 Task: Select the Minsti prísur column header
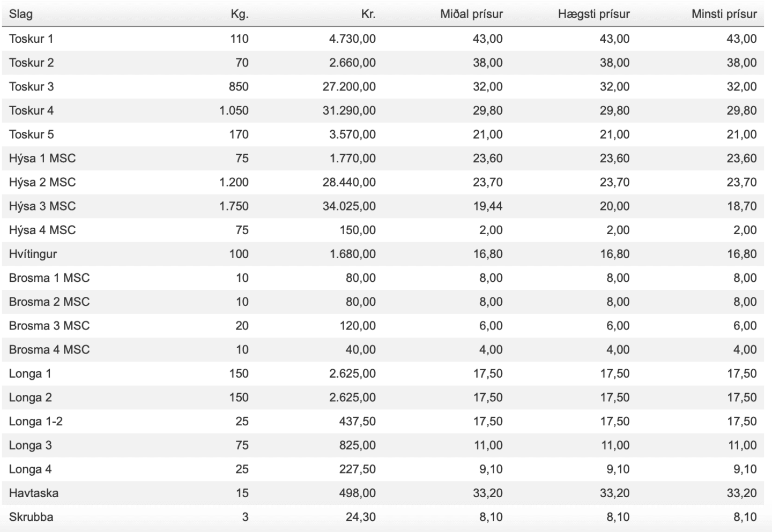(724, 14)
